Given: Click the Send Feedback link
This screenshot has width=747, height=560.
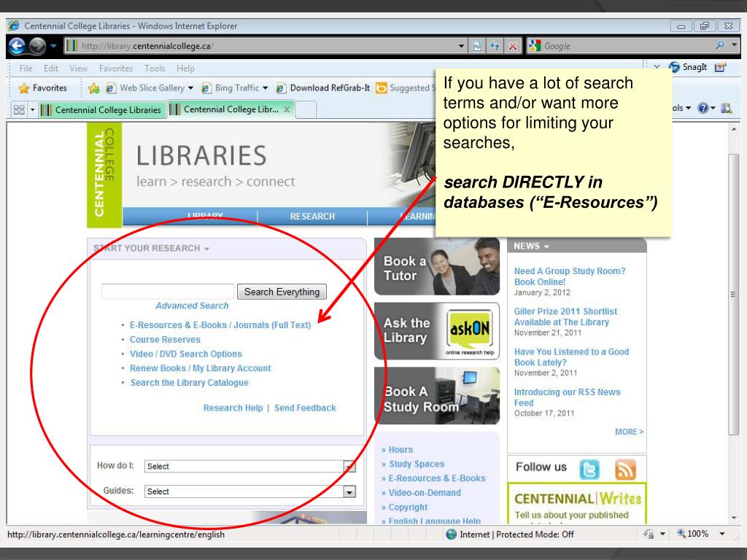Looking at the screenshot, I should (305, 408).
